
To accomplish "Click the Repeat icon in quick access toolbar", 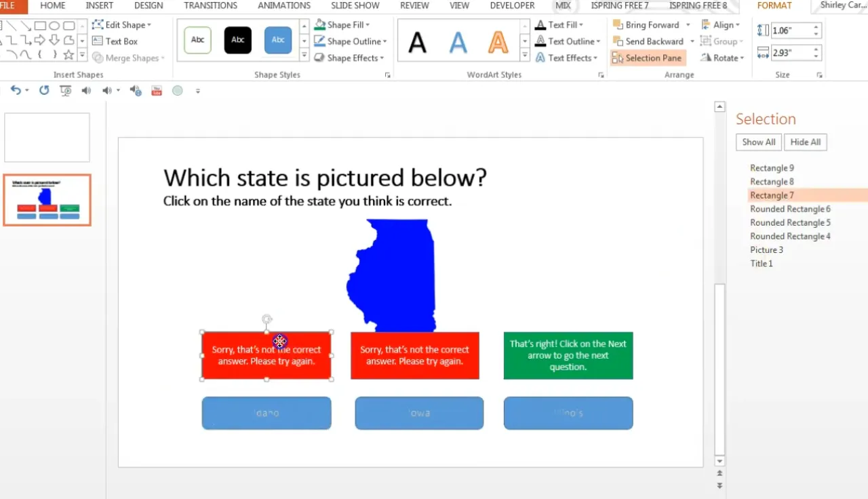I will (44, 90).
